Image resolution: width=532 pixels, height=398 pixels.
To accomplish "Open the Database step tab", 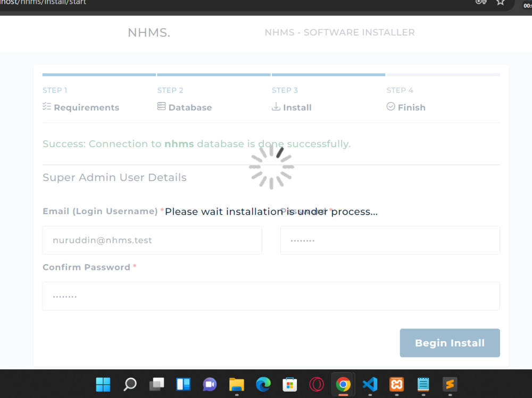I will pyautogui.click(x=185, y=107).
